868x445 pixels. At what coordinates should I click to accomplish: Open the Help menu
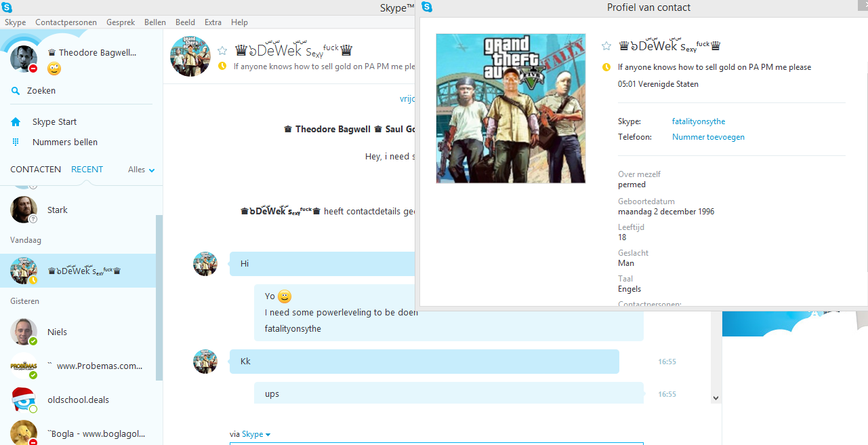click(x=239, y=22)
